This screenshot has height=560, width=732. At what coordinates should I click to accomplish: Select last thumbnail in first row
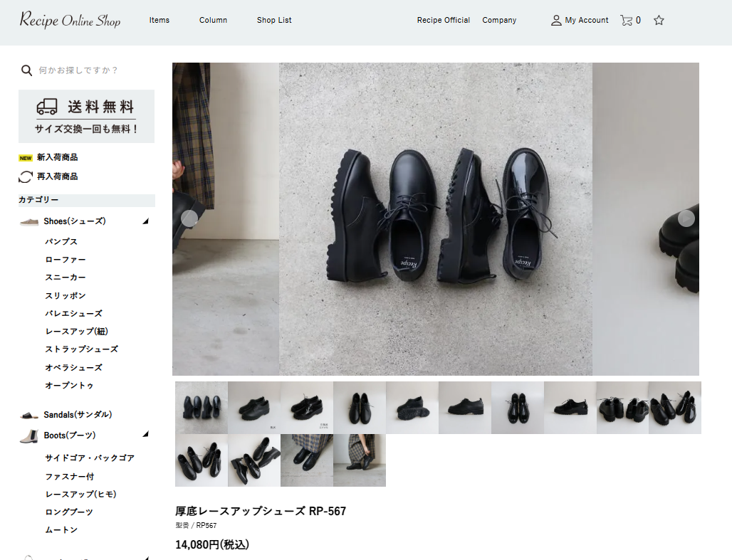[x=675, y=408]
